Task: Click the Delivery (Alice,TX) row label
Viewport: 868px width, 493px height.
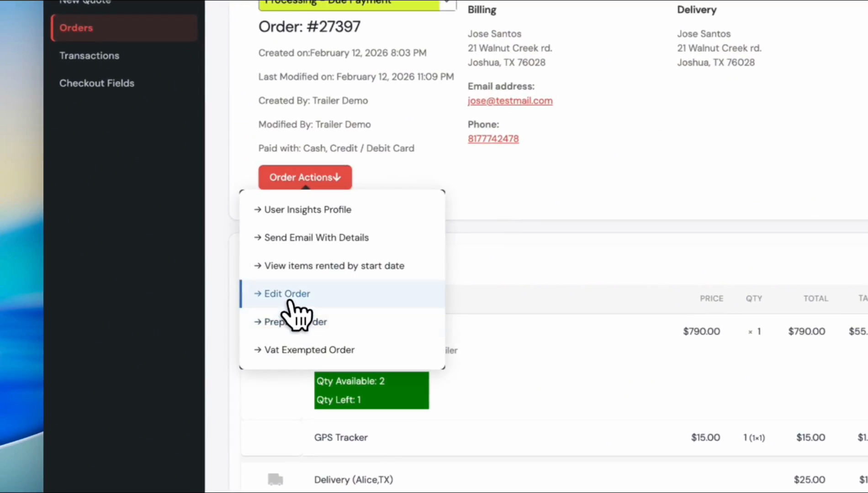Action: point(353,480)
